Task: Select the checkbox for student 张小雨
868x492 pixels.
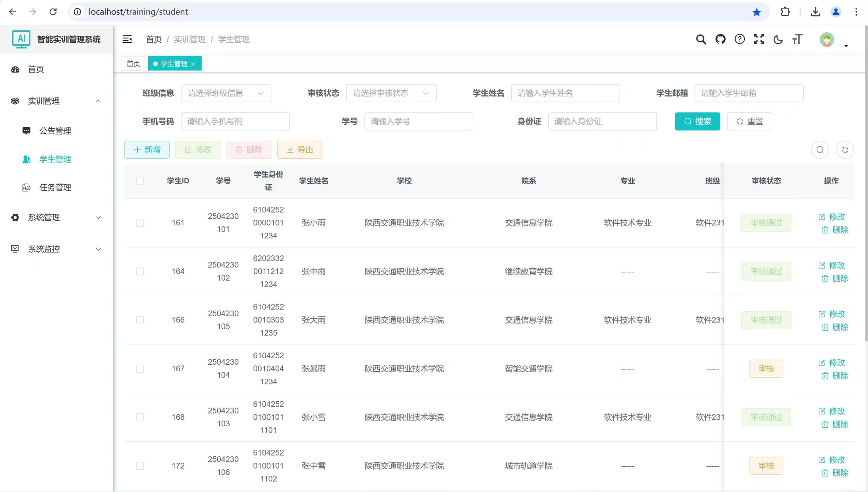Action: click(140, 223)
